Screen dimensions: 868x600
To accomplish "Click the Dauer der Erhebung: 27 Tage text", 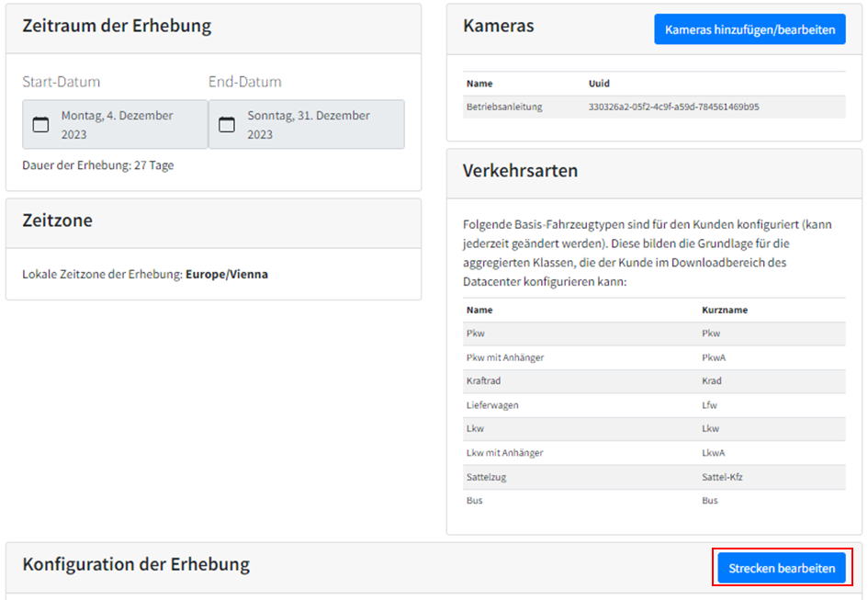I will pos(98,165).
